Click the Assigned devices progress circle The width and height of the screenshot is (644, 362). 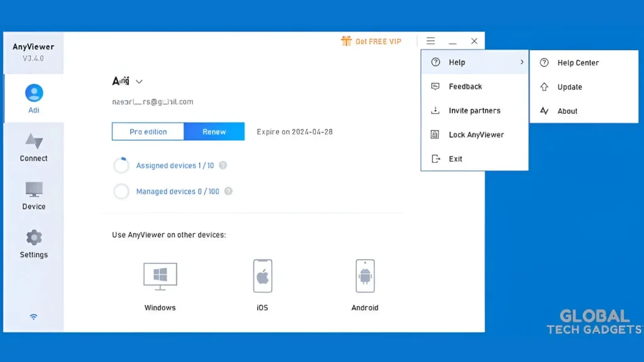pyautogui.click(x=121, y=165)
